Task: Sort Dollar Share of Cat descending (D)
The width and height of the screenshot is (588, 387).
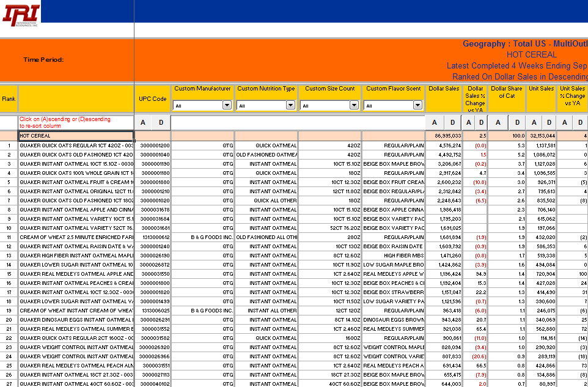Action: coord(517,123)
